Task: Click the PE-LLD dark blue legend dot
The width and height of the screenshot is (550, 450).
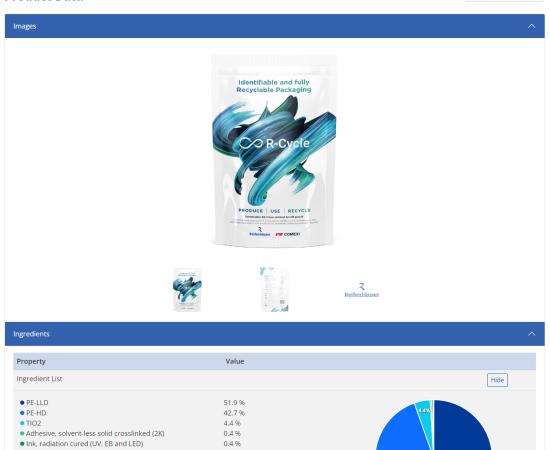Action: pyautogui.click(x=22, y=403)
